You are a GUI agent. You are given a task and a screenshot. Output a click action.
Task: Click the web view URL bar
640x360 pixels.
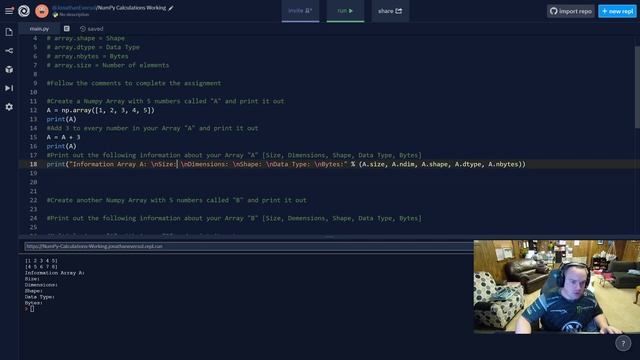[x=249, y=246]
